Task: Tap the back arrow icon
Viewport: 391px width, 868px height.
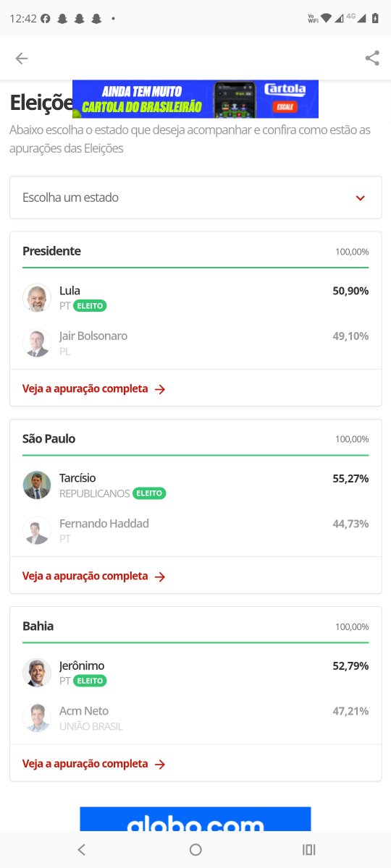Action: click(x=22, y=59)
